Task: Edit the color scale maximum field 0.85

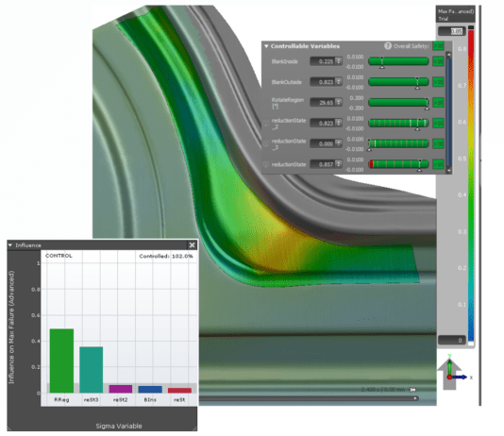Action: tap(451, 31)
